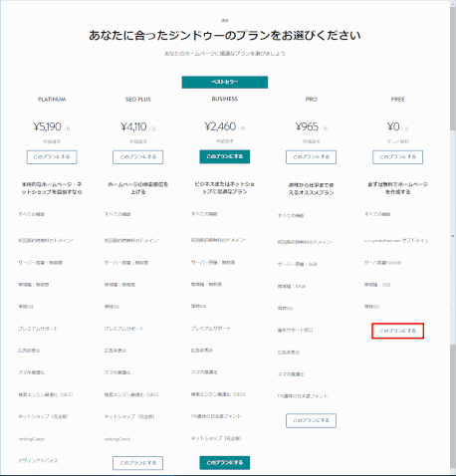Click the teal BUSINESS button at the page bottom
The width and height of the screenshot is (456, 476).
coord(225,463)
